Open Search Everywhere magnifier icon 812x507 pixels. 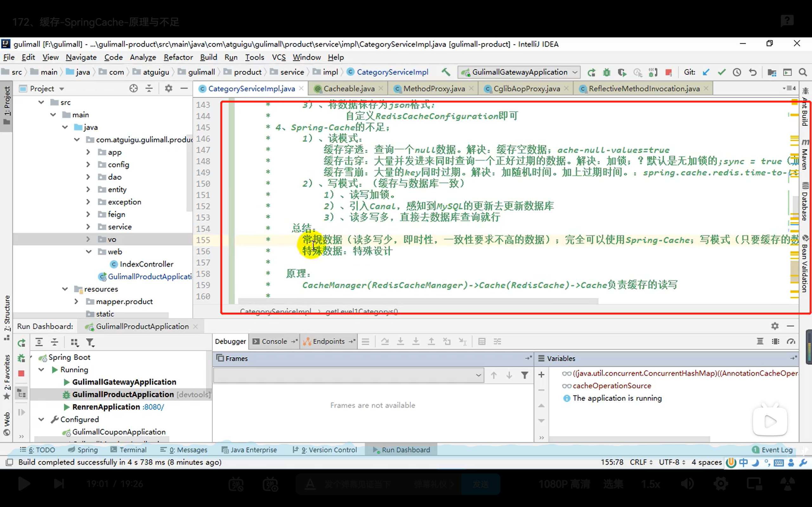click(802, 72)
